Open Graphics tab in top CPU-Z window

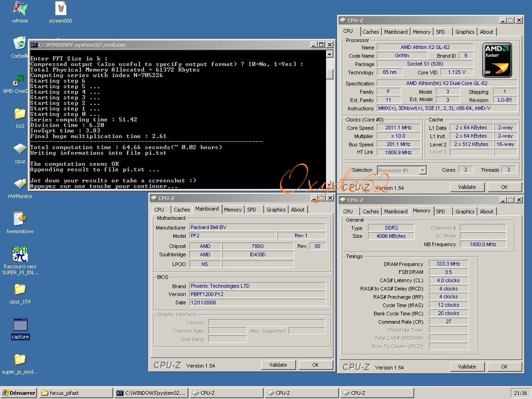465,32
